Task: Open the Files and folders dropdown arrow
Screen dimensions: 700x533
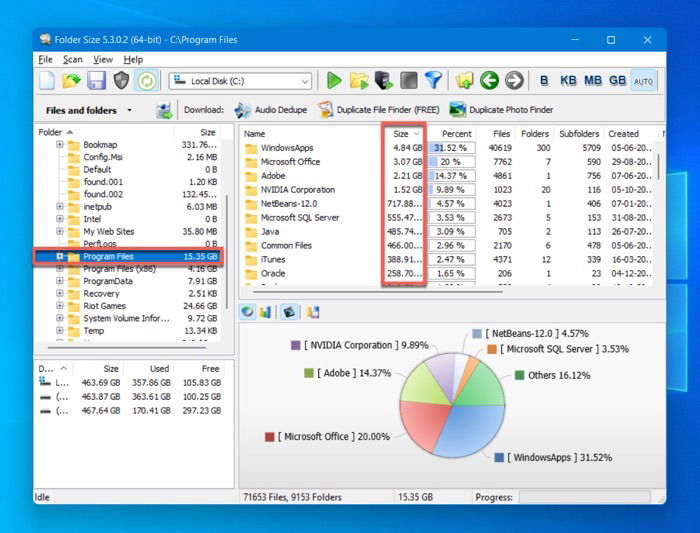Action: [x=129, y=110]
